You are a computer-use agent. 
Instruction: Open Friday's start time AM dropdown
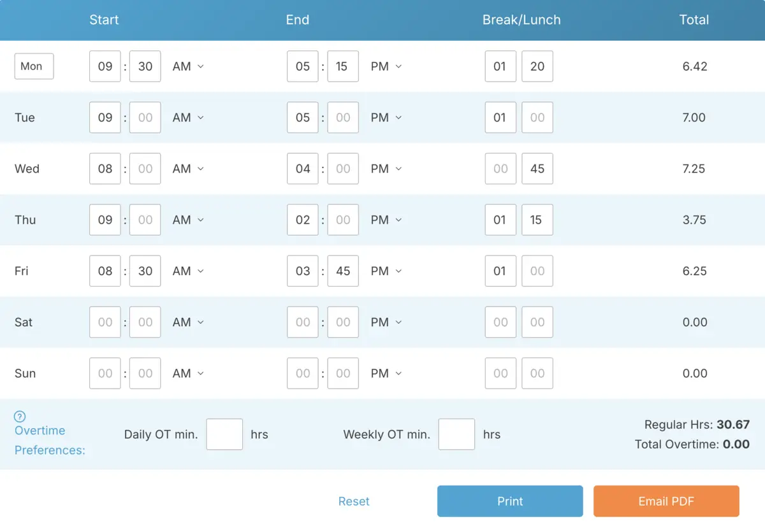[x=187, y=271]
